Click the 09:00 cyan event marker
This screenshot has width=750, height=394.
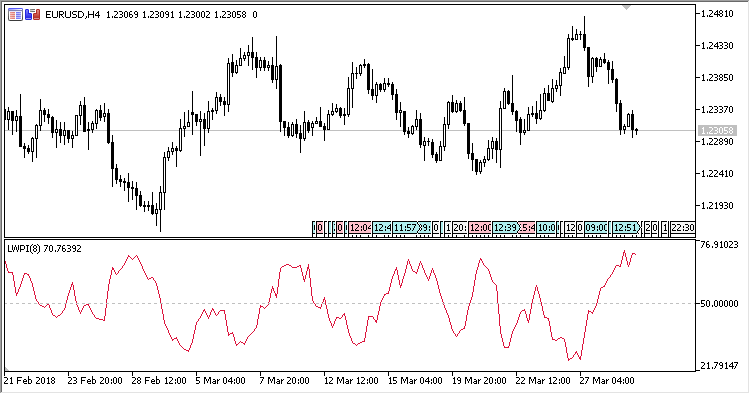point(596,228)
